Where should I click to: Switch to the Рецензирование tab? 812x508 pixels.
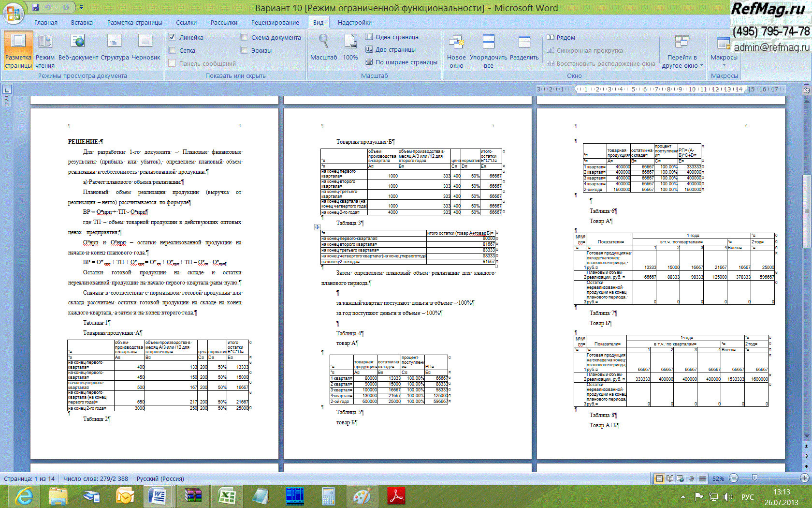click(275, 22)
